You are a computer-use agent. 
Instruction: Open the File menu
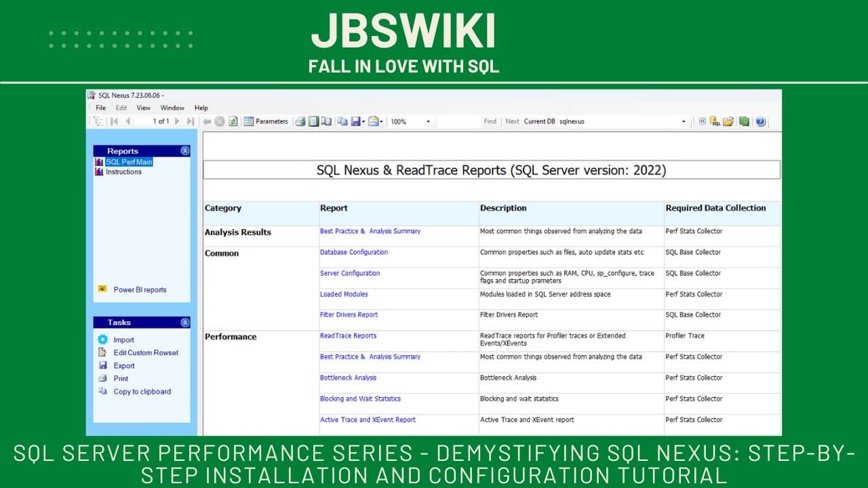tap(101, 108)
